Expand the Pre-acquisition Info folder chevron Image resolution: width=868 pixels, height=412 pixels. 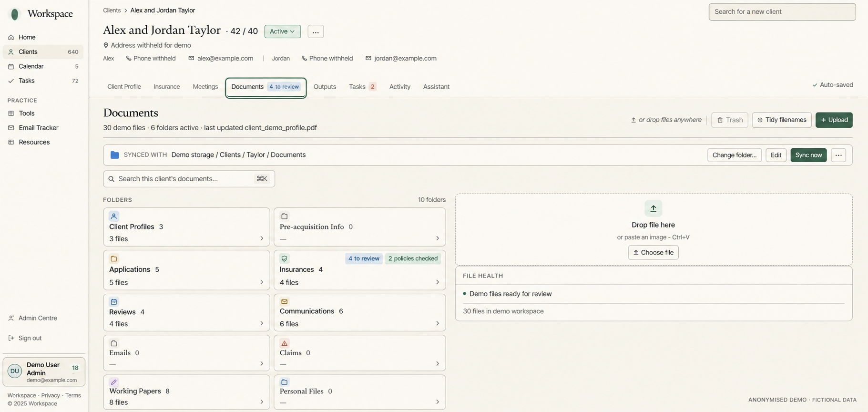(x=438, y=238)
